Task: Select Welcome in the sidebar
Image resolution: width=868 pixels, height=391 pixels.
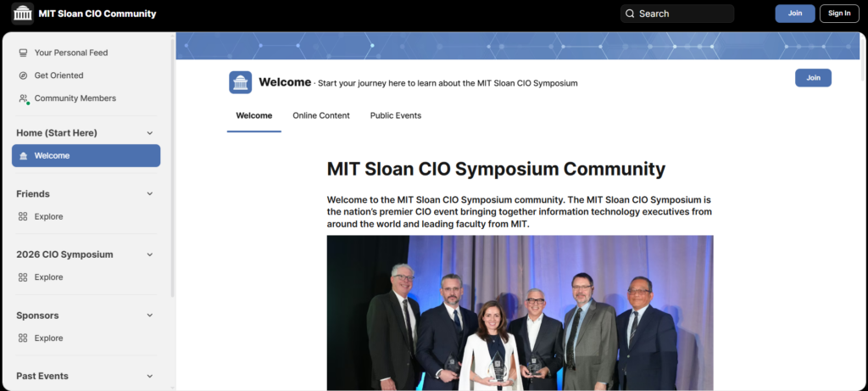Action: [x=86, y=155]
